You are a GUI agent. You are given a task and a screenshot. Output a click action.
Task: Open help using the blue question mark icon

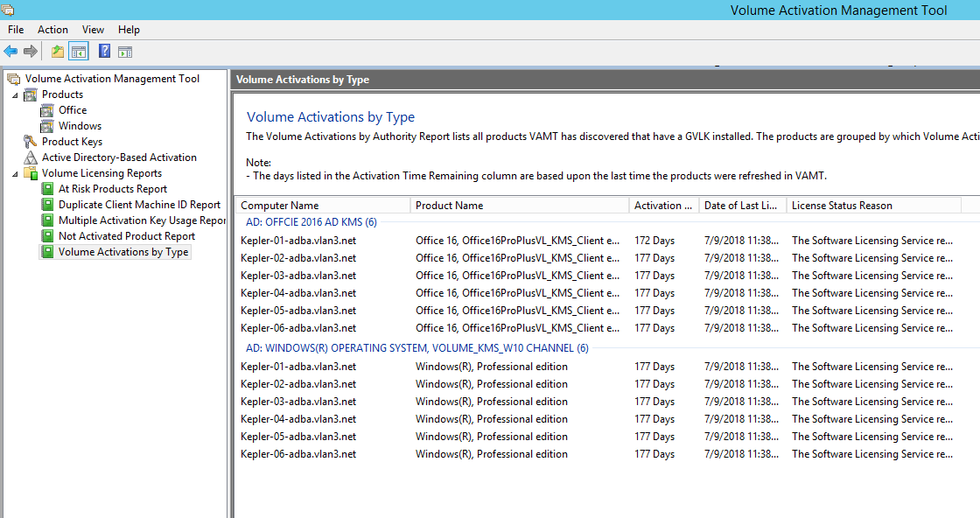point(104,51)
